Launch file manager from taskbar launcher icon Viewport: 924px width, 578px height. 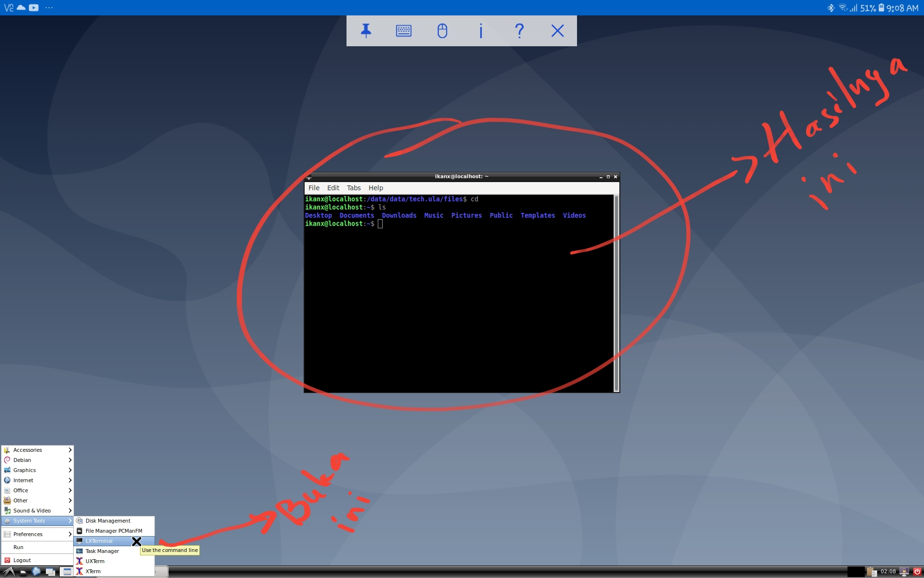coord(23,572)
